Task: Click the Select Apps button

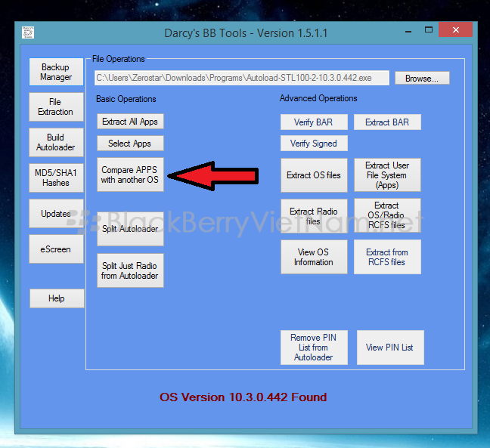Action: pyautogui.click(x=130, y=144)
